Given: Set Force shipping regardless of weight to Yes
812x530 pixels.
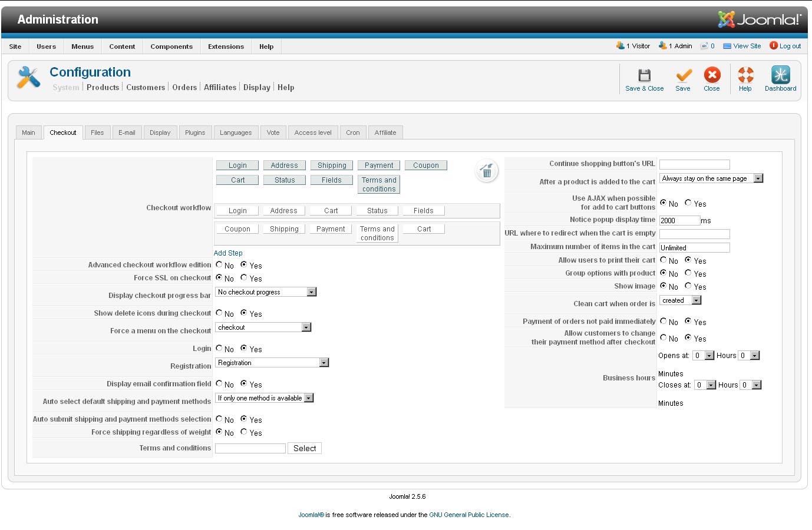Looking at the screenshot, I should point(243,432).
